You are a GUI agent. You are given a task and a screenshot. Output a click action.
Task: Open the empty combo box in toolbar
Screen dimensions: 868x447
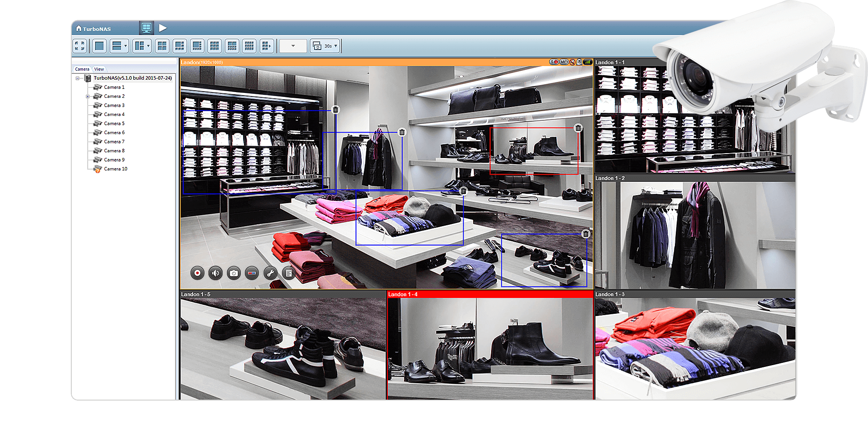293,46
